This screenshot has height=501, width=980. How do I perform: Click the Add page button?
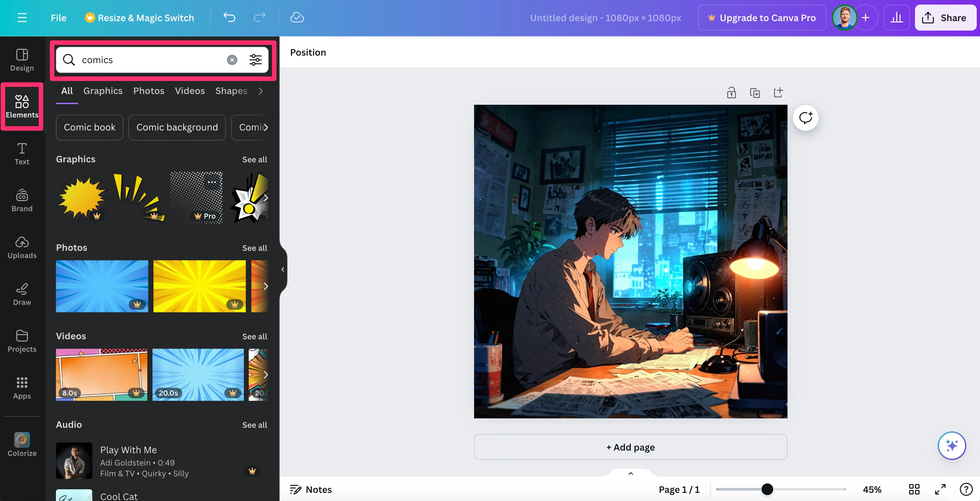click(630, 447)
